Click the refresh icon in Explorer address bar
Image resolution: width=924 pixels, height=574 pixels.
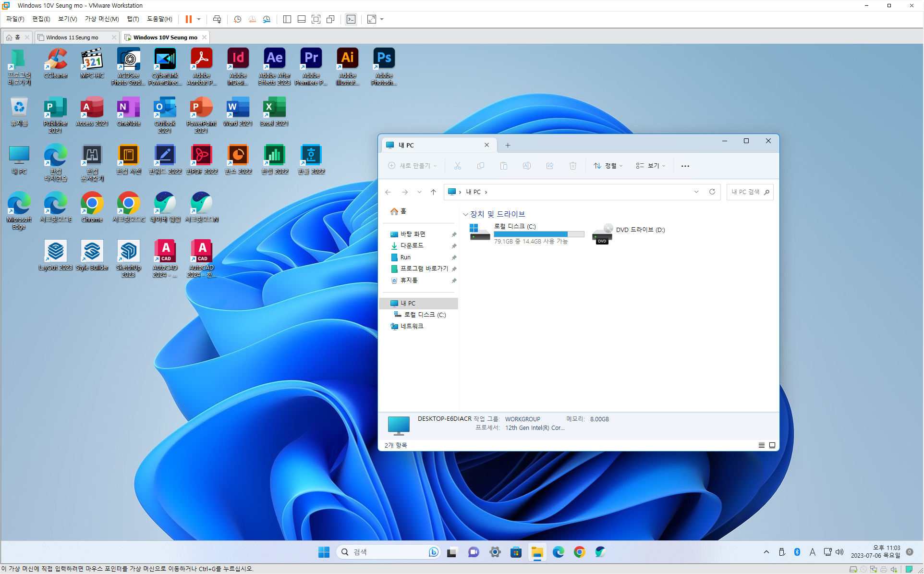coord(712,192)
